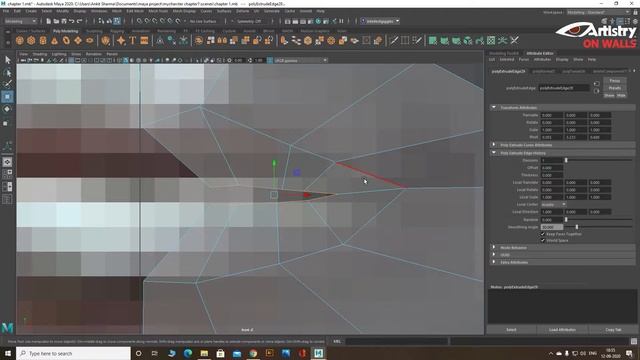Screen dimensions: 640x360
Task: Switch to the Poly Modeling shelf tab
Action: click(x=65, y=31)
